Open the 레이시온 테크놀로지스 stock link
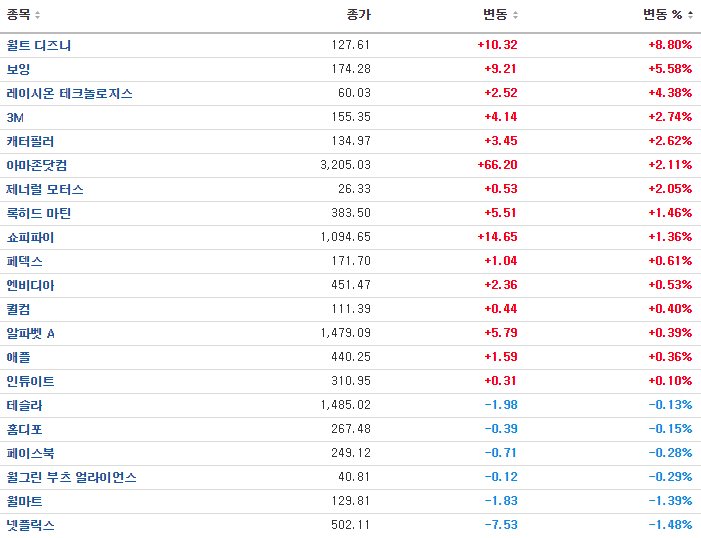This screenshot has height=538, width=701. 69,93
